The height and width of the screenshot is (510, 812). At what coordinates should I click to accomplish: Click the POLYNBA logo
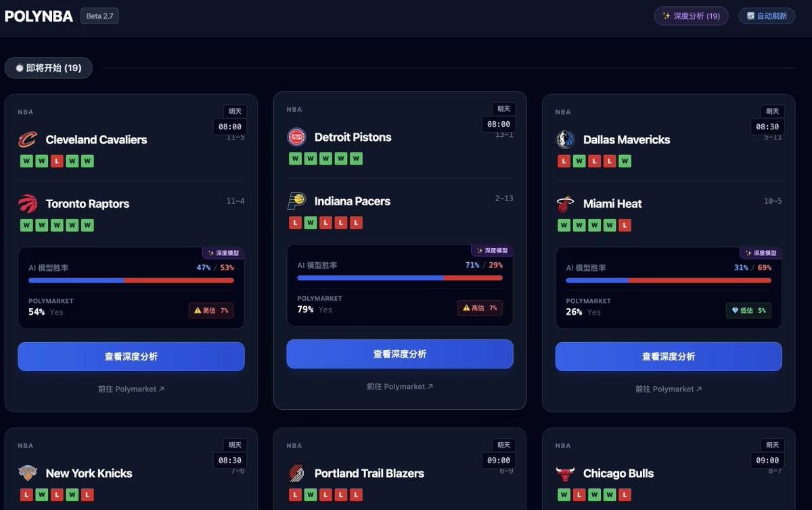(39, 16)
